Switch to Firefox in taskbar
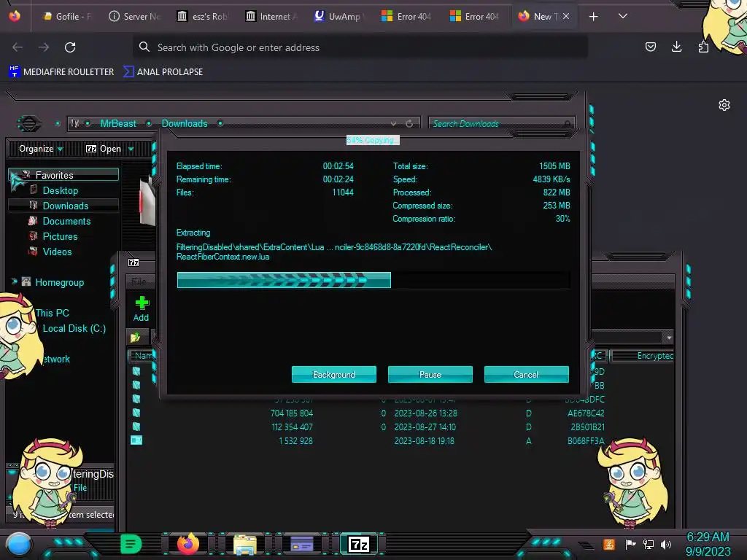Viewport: 747px width, 560px height. click(187, 544)
